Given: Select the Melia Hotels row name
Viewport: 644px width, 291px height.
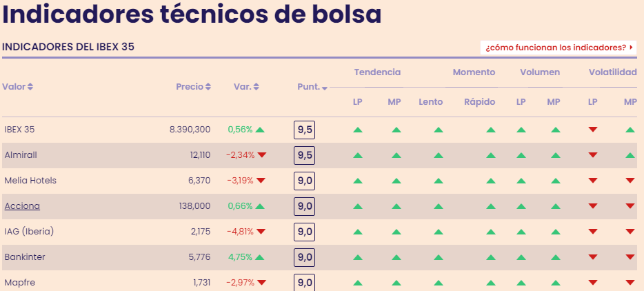Looking at the screenshot, I should point(30,181).
